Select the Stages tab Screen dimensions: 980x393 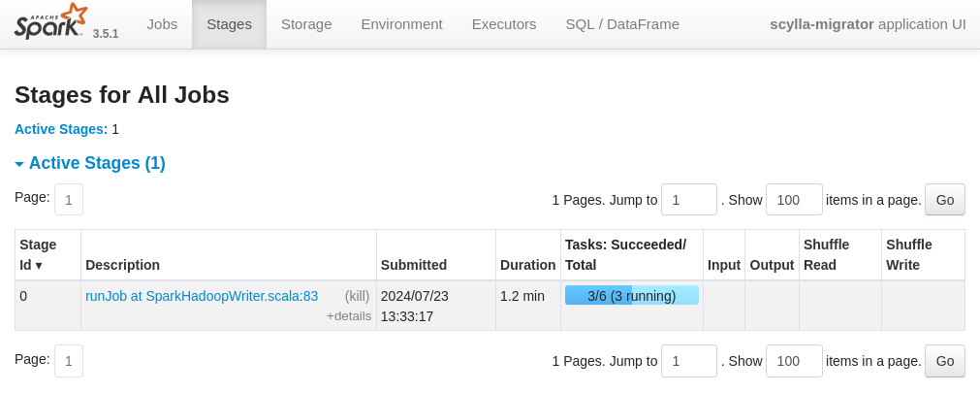click(230, 24)
